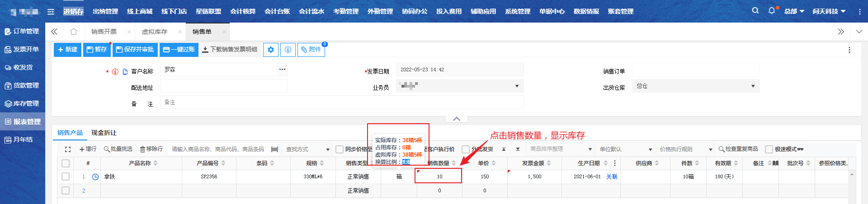Click the 关联 link in row 1

(612, 177)
